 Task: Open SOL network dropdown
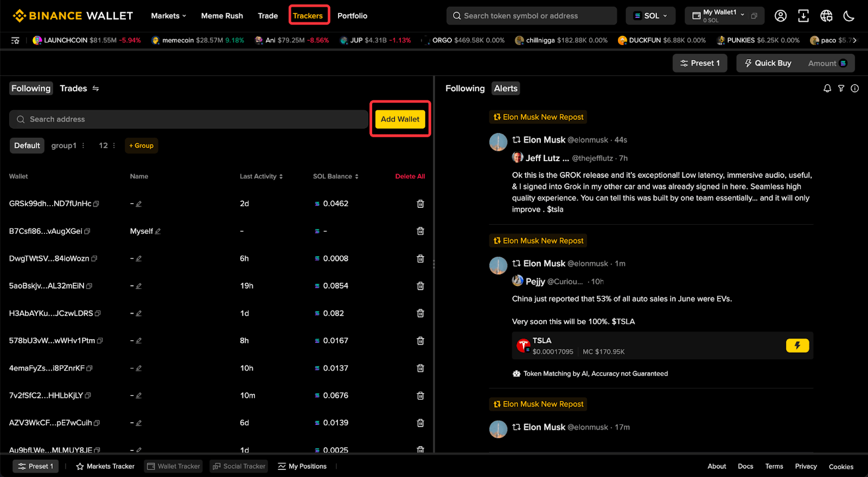[x=650, y=16]
